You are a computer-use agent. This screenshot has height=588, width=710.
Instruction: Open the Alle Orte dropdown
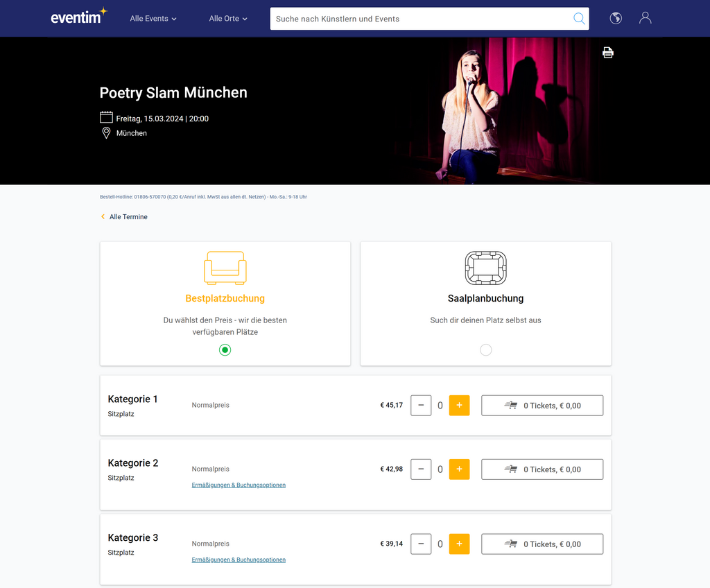[x=227, y=19]
